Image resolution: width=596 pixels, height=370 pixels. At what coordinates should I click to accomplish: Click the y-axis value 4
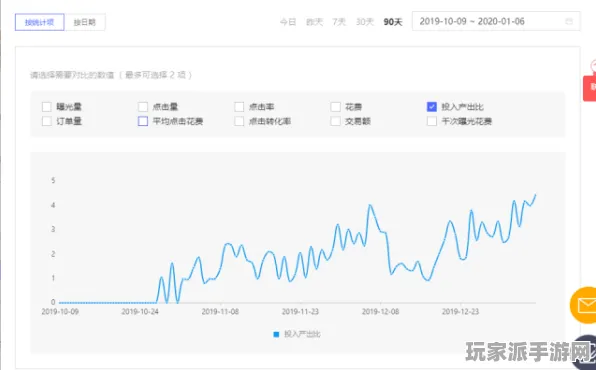(x=53, y=205)
